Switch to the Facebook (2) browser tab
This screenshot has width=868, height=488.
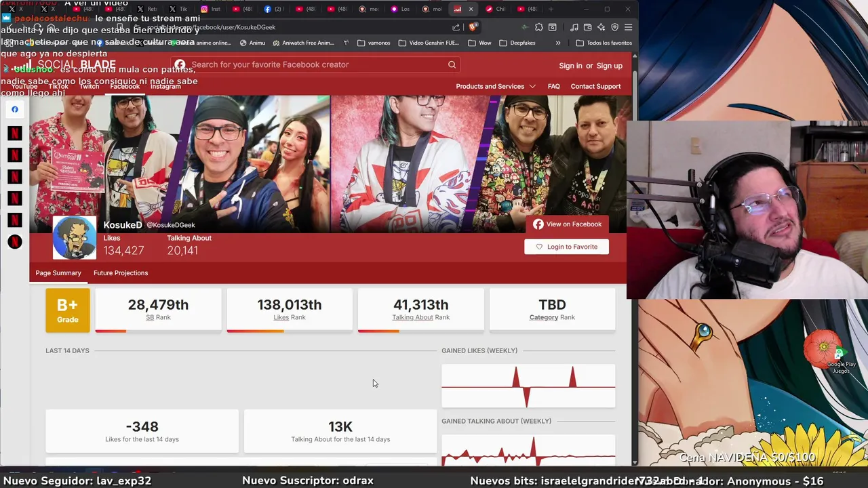click(275, 9)
